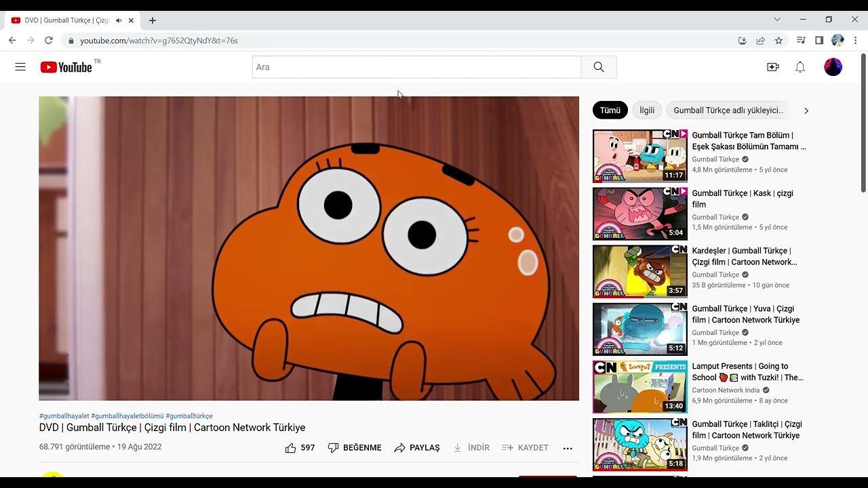Viewport: 868px width, 488px height.
Task: Show more filter chips with right arrow
Action: tap(806, 110)
